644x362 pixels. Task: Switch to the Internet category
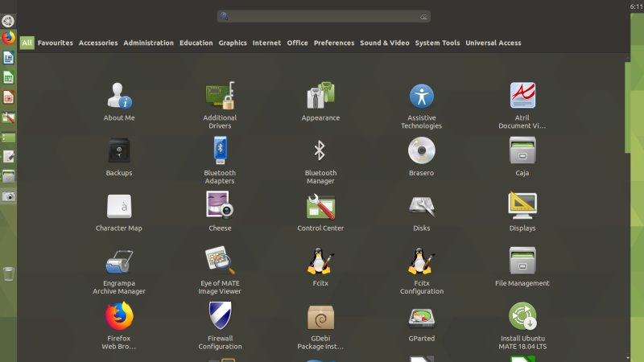266,43
